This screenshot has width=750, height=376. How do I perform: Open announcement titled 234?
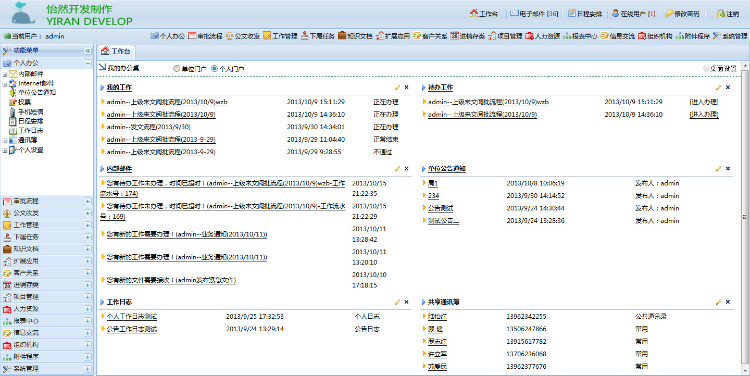(x=433, y=196)
